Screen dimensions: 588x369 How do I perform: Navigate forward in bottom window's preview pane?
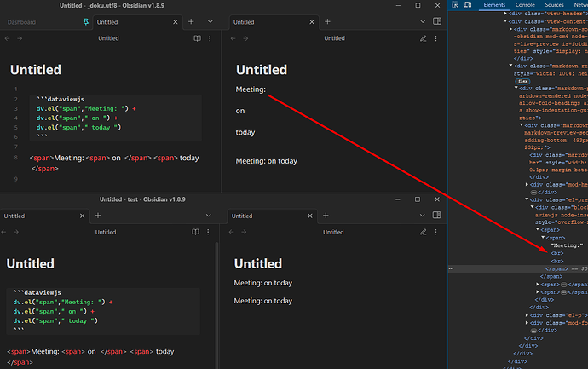(x=244, y=232)
